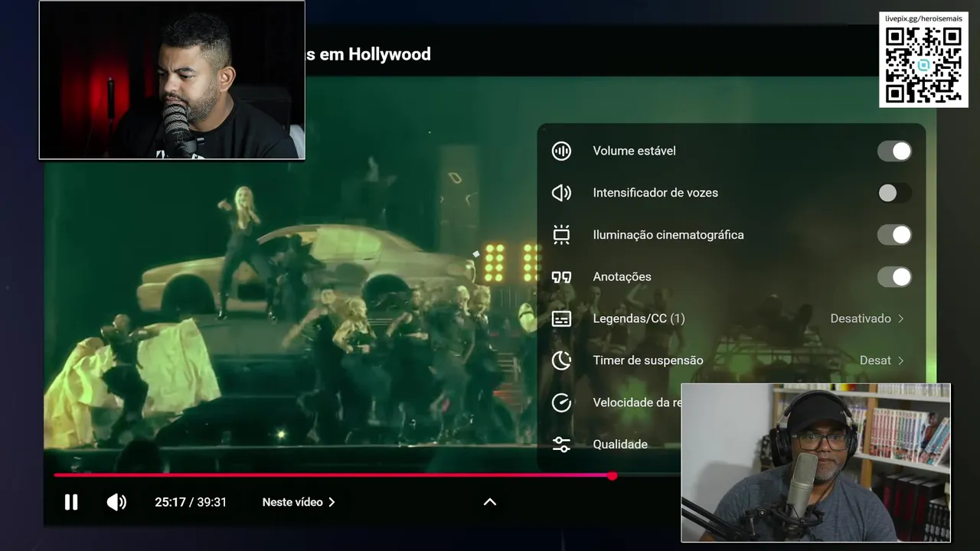Viewport: 980px width, 551px height.
Task: Expand 'Desat' chevron for Timer de suspensão
Action: pos(900,360)
